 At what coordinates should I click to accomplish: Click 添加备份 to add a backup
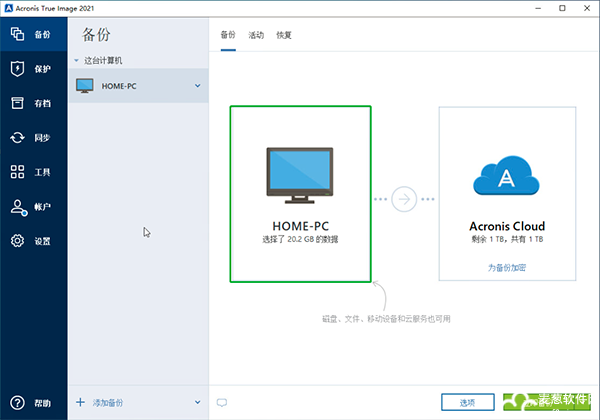pos(106,403)
